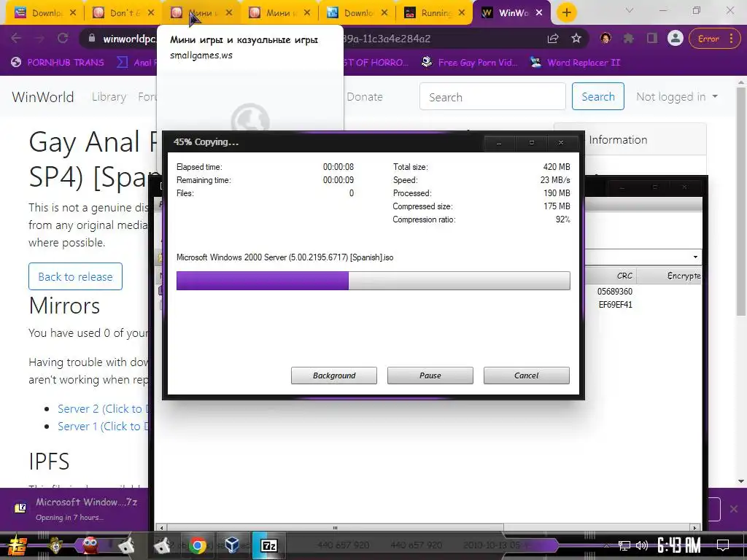Open the red bird taskbar app
Image resolution: width=747 pixels, height=560 pixels.
pos(90,545)
